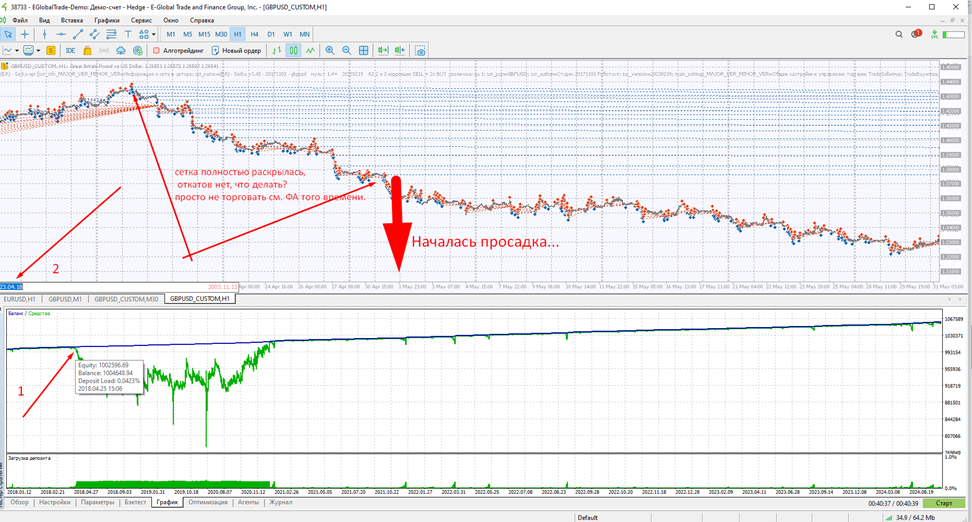Toggle the Алготрейдинг button
Viewport: 972px width, 522px height.
pyautogui.click(x=179, y=51)
